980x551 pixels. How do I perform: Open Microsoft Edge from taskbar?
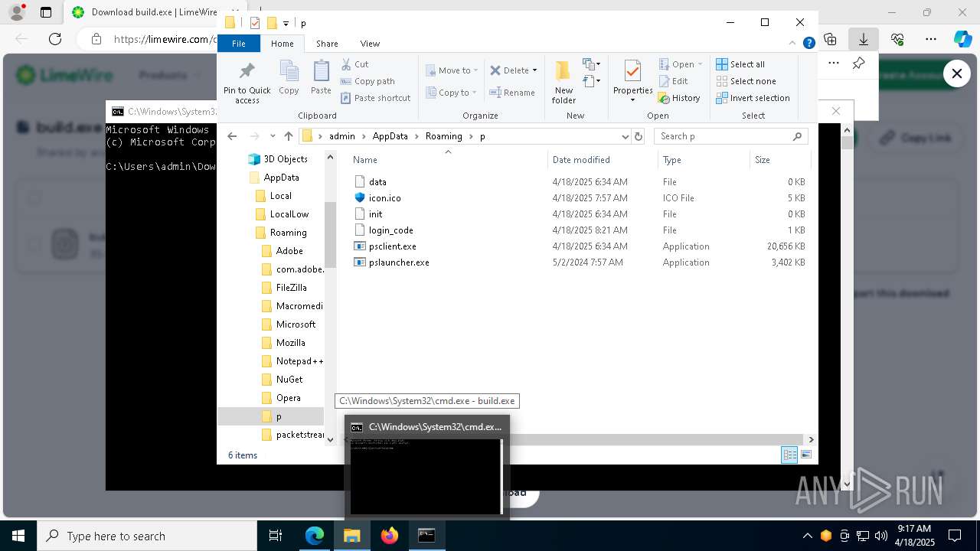315,536
